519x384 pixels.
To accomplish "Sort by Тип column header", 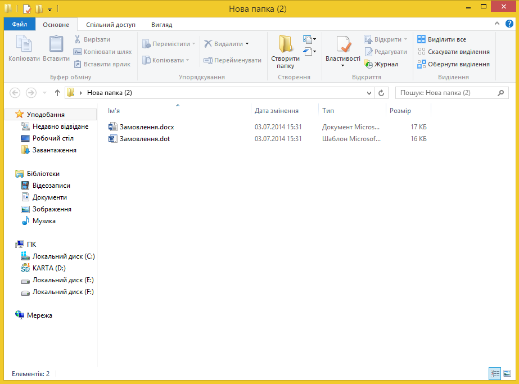I will (328, 111).
